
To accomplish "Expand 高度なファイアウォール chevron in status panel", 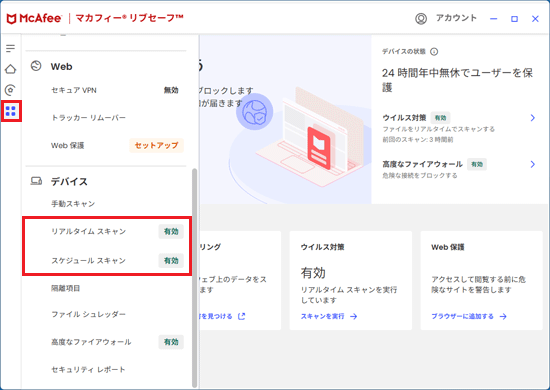I will (x=532, y=164).
